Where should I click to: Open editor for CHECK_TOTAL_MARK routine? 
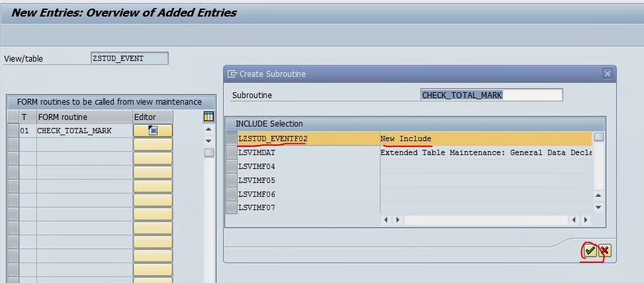[153, 131]
